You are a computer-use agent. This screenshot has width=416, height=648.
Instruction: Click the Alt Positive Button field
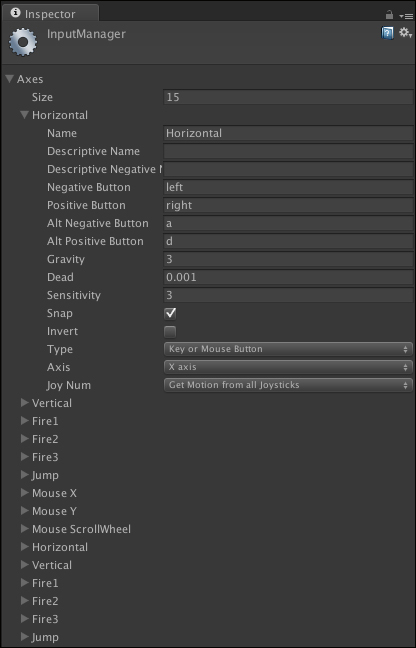288,241
